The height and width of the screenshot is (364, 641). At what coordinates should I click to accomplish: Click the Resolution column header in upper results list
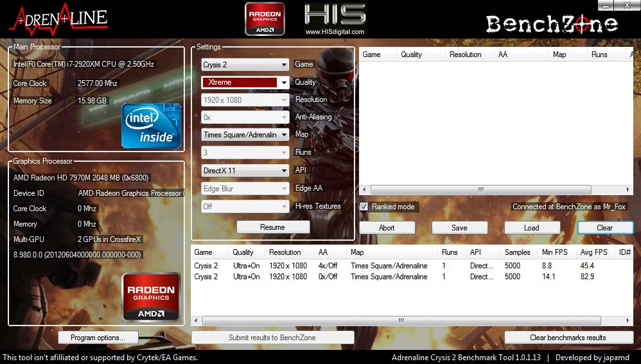(x=470, y=55)
